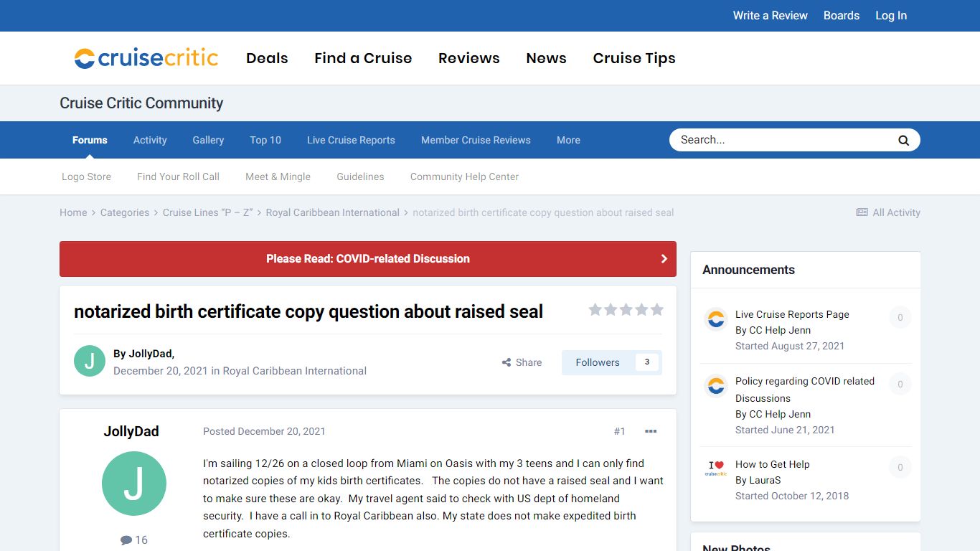This screenshot has height=551, width=980.
Task: Click Royal Caribbean International link in thread header
Action: [x=294, y=371]
